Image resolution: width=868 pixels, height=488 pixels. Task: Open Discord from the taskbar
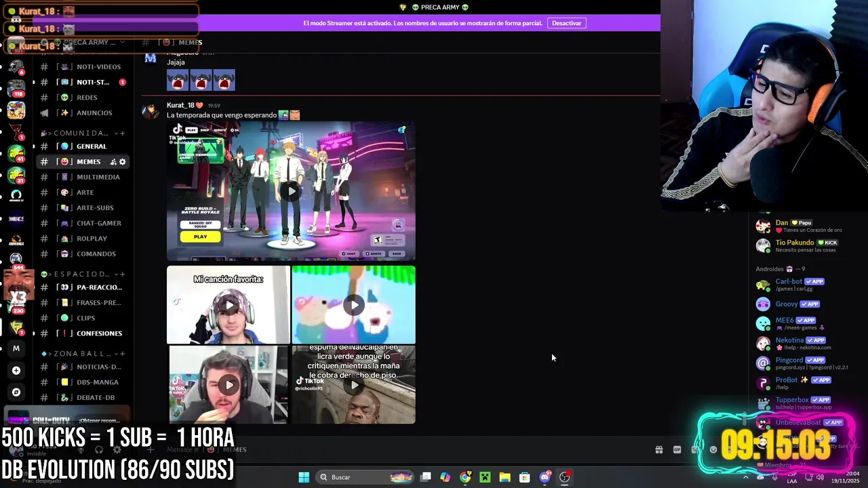545,477
